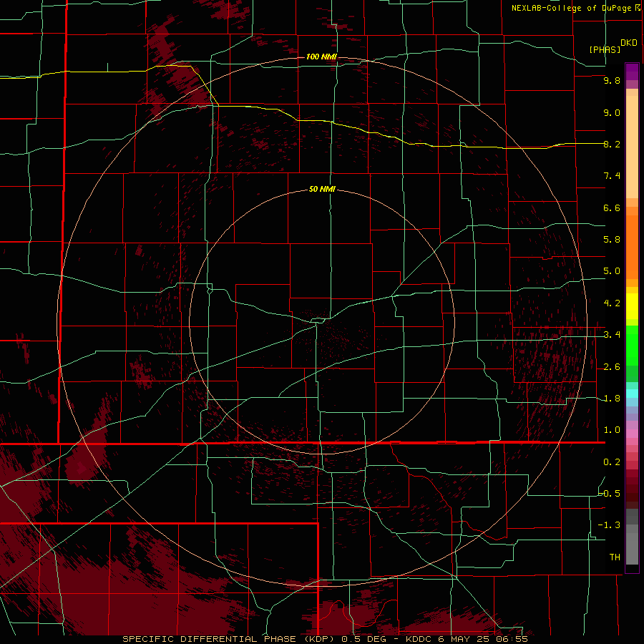Click the "TH" label on the color scale

click(615, 557)
